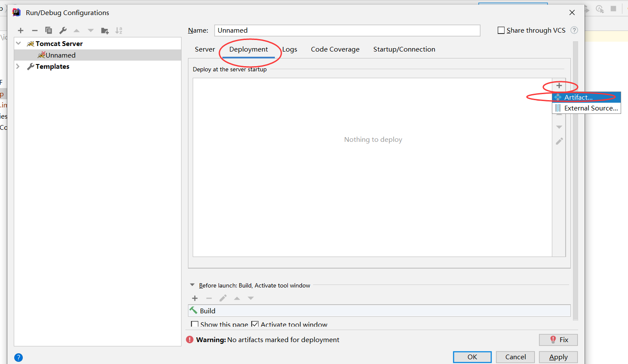
Task: Click Templates label in tree
Action: point(52,67)
